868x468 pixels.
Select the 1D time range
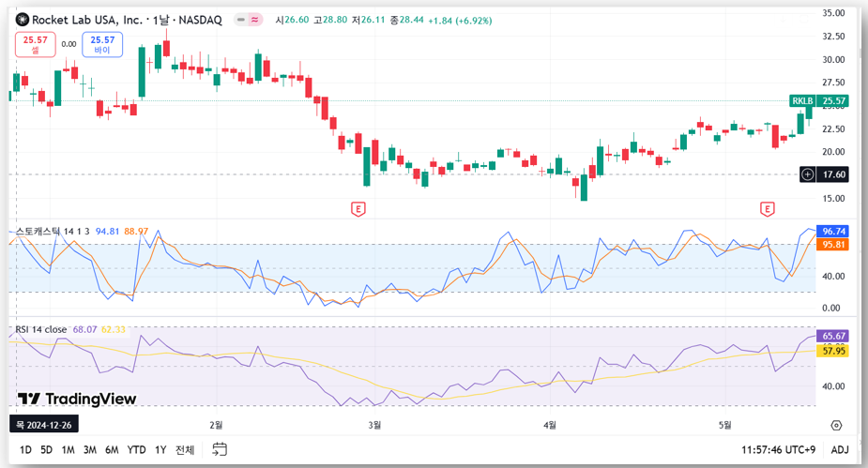pos(25,450)
